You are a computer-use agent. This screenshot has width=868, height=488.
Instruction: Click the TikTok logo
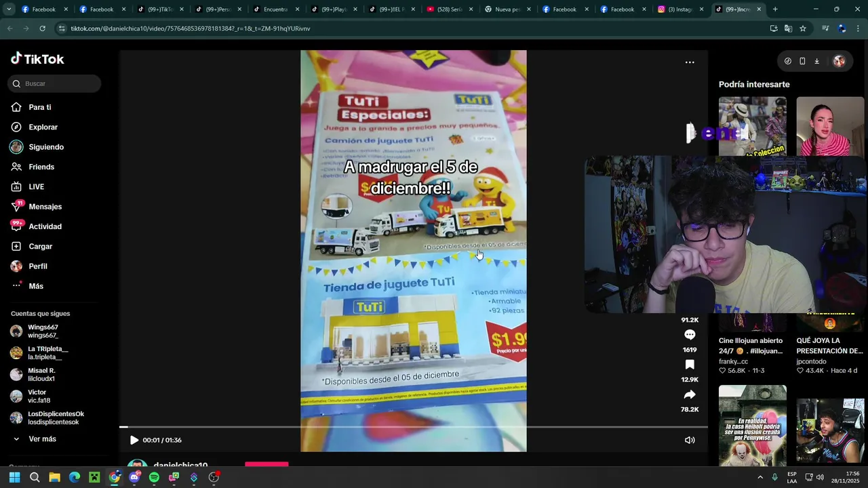[37, 59]
